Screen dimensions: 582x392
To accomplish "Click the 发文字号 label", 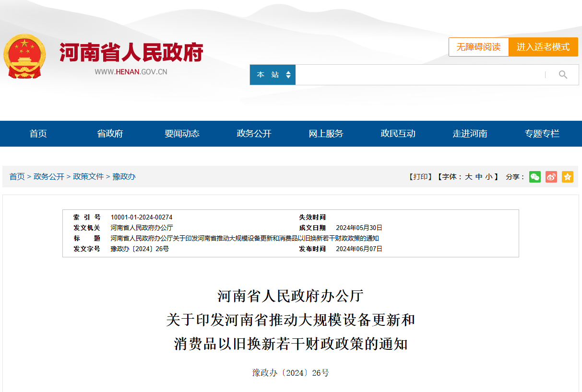I will 87,249.
